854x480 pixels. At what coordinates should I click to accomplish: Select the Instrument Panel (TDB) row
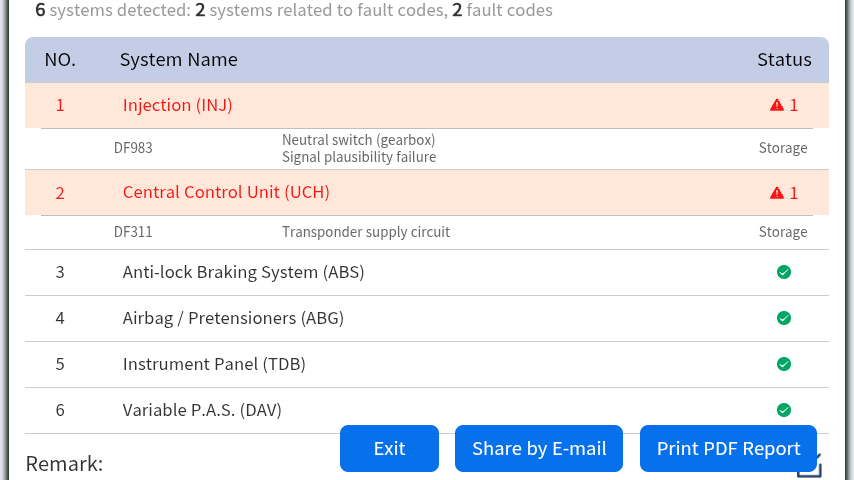tap(214, 364)
